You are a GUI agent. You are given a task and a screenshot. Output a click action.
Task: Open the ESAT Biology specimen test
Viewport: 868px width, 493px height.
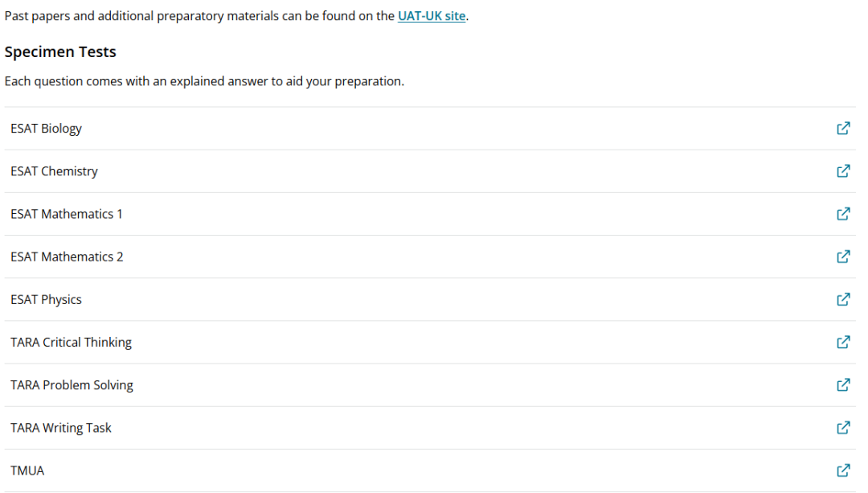point(46,129)
